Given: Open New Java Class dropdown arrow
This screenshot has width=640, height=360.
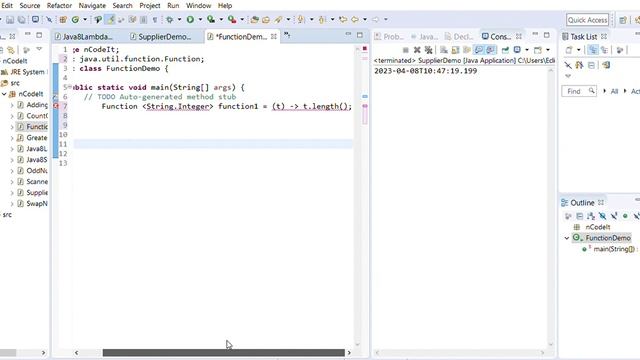Looking at the screenshot, I should click(85, 19).
